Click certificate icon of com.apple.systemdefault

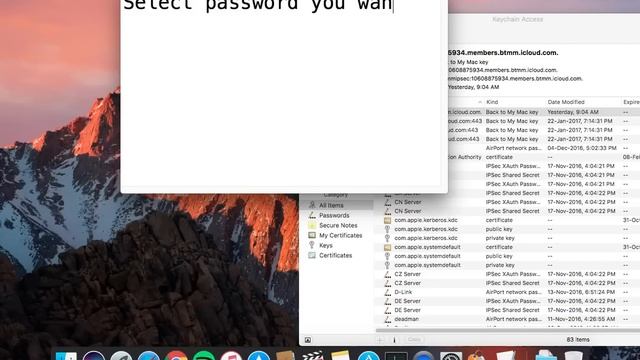point(387,247)
